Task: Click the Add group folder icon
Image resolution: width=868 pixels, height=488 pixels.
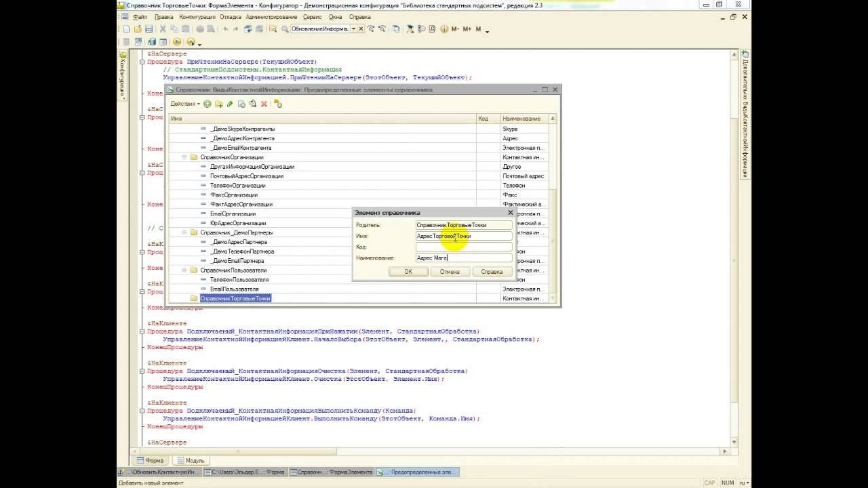Action: tap(218, 104)
